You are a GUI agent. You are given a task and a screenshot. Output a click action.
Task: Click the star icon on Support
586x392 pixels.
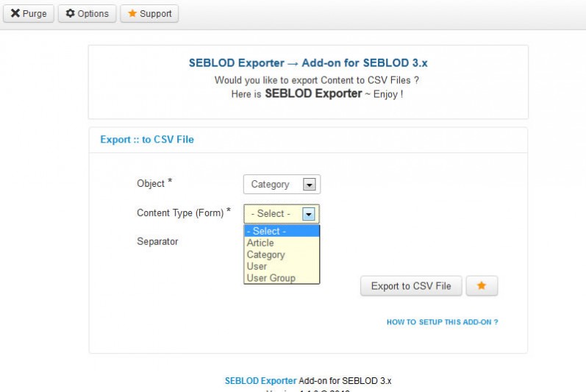[x=132, y=13]
